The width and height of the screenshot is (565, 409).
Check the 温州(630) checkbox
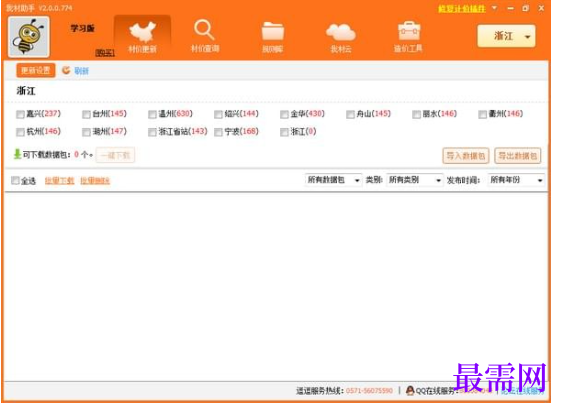click(152, 115)
